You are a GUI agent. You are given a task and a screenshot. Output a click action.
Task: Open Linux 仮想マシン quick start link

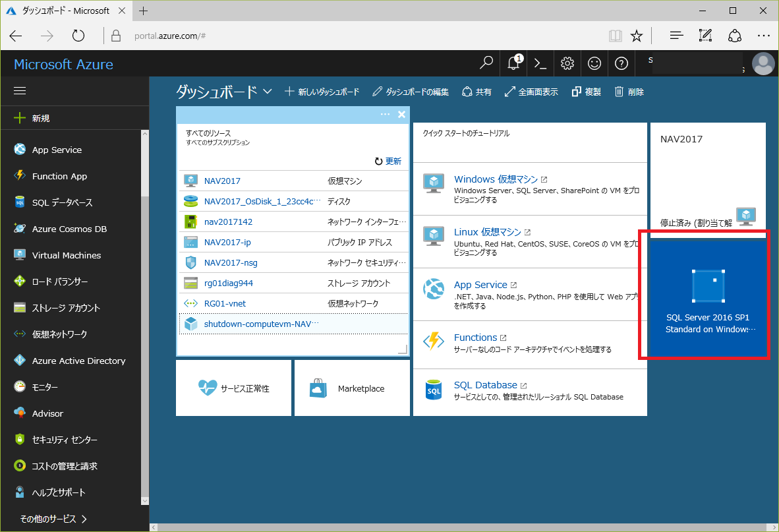click(488, 231)
